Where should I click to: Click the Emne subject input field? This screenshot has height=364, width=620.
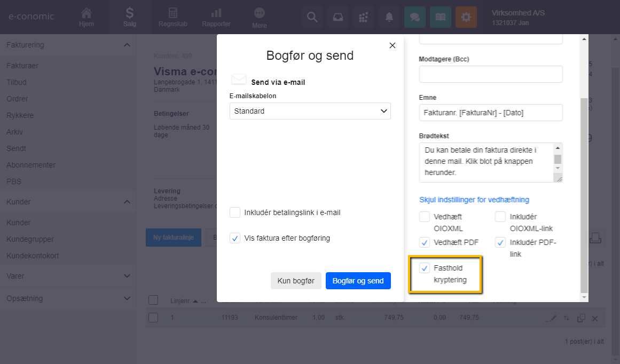coord(491,113)
